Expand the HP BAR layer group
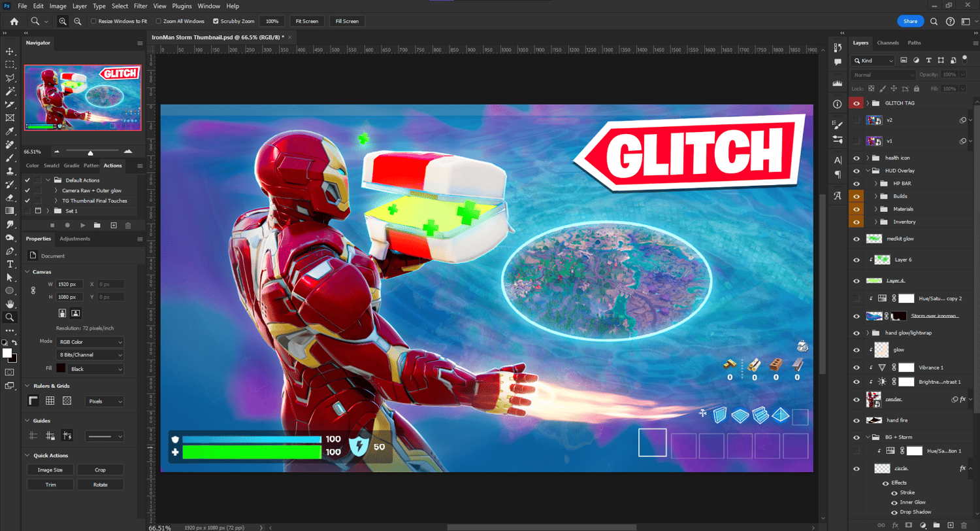980x531 pixels. (x=875, y=183)
